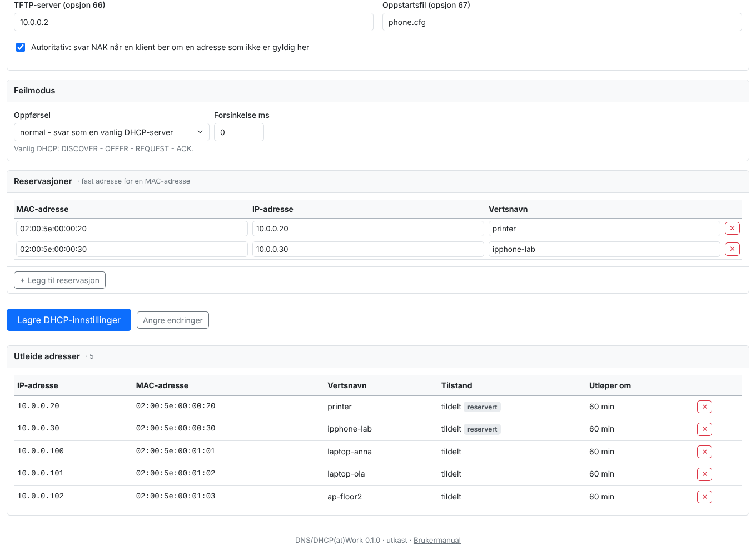Image resolution: width=756 pixels, height=545 pixels.
Task: Click the laptop-anna hostname cell
Action: (x=350, y=452)
